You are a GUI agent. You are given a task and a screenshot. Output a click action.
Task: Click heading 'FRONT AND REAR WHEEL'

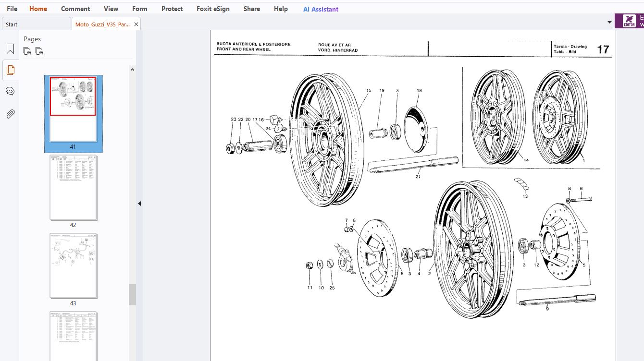click(x=243, y=49)
